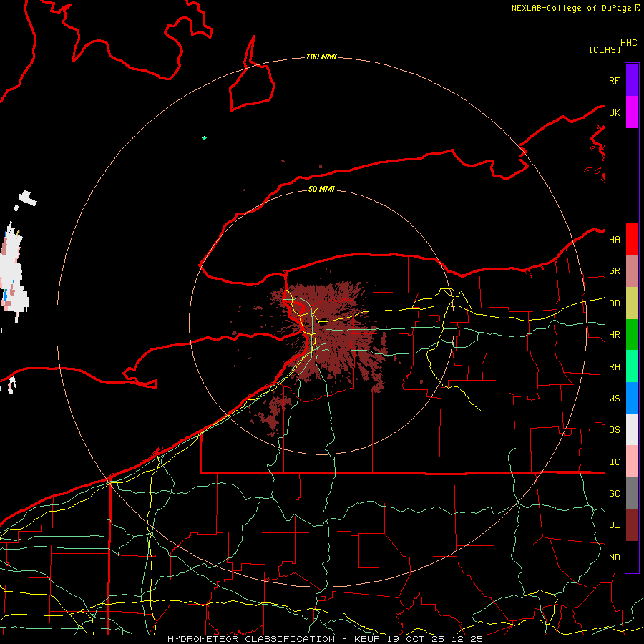Select the 'BI' legend label
Viewport: 644px width, 644px height.
coord(614,525)
